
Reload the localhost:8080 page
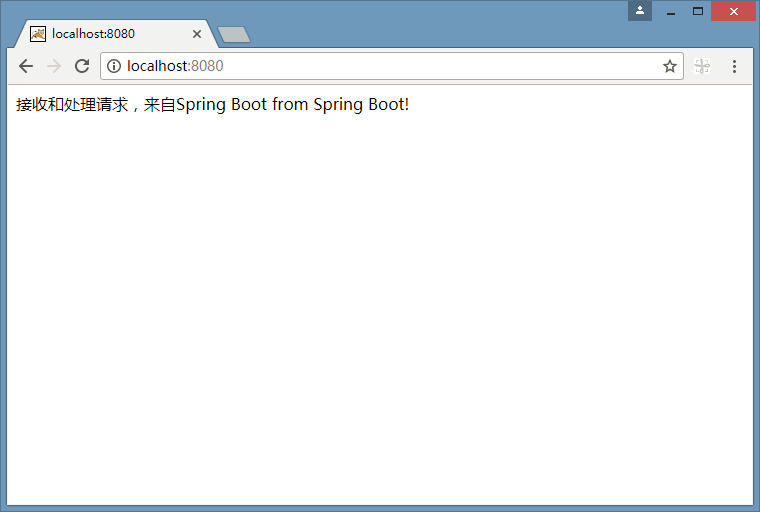coord(82,66)
